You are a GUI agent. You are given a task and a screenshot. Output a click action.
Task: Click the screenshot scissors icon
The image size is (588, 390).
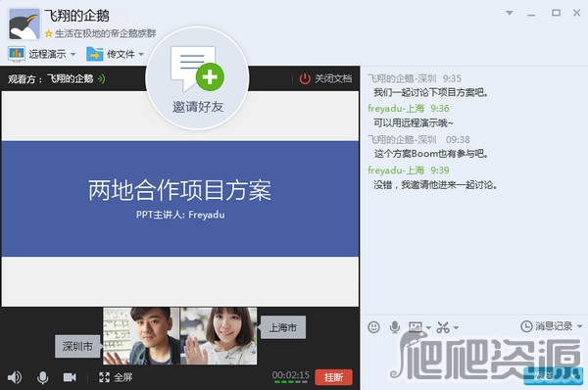[443, 327]
